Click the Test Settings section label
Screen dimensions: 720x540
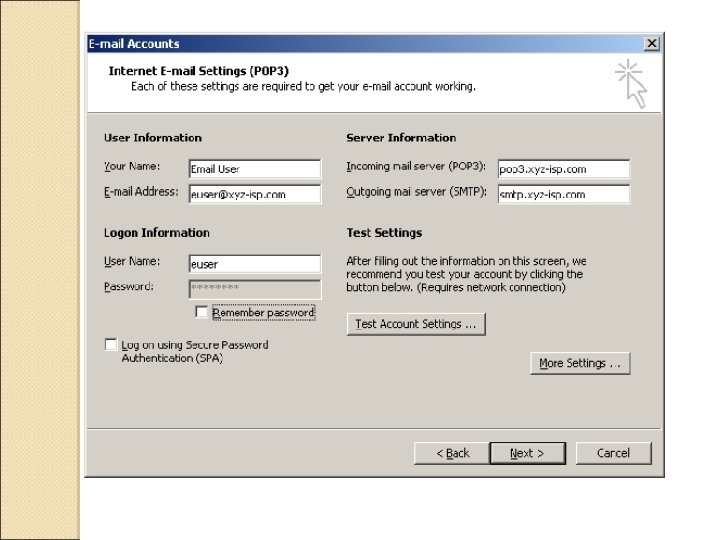pyautogui.click(x=384, y=233)
